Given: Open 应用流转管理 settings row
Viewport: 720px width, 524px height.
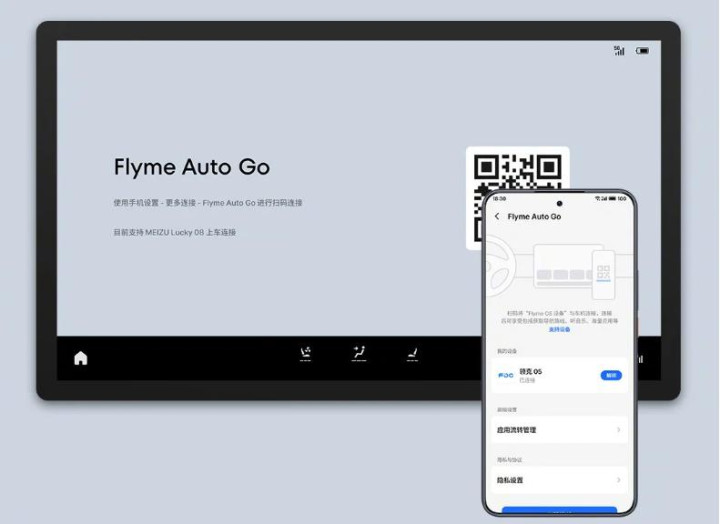Looking at the screenshot, I should [x=559, y=430].
